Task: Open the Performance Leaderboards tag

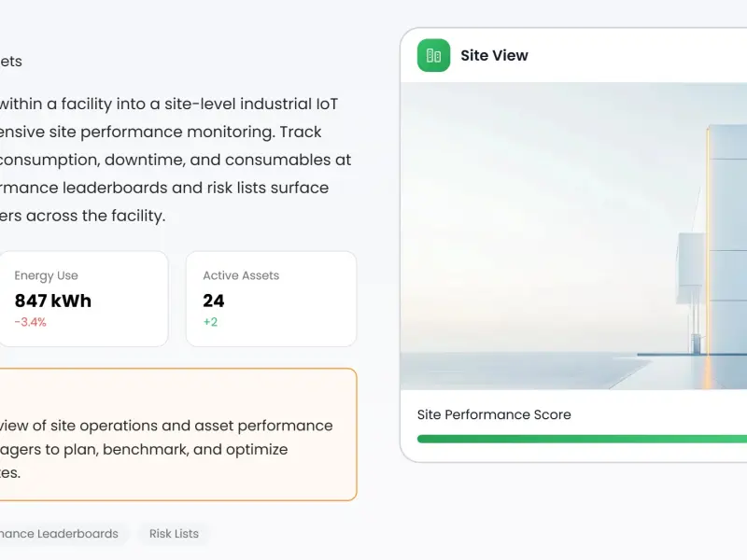Action: tap(59, 533)
